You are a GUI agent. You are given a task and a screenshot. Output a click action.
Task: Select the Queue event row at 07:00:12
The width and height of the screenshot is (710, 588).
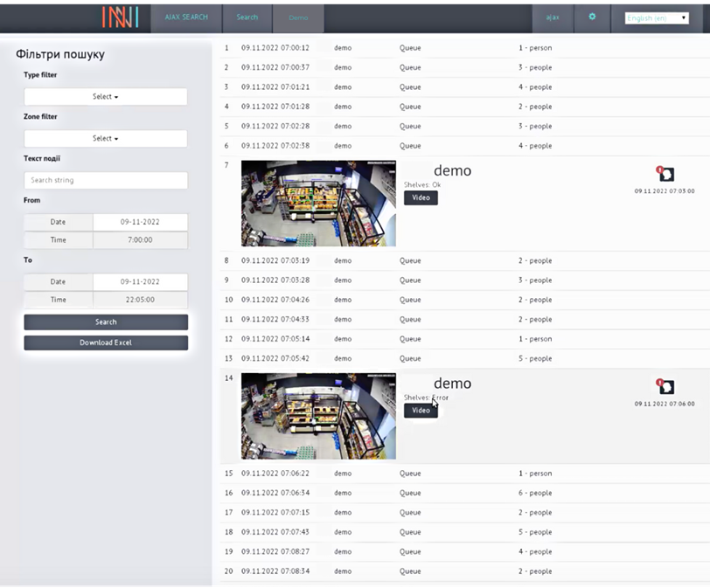[x=410, y=48]
